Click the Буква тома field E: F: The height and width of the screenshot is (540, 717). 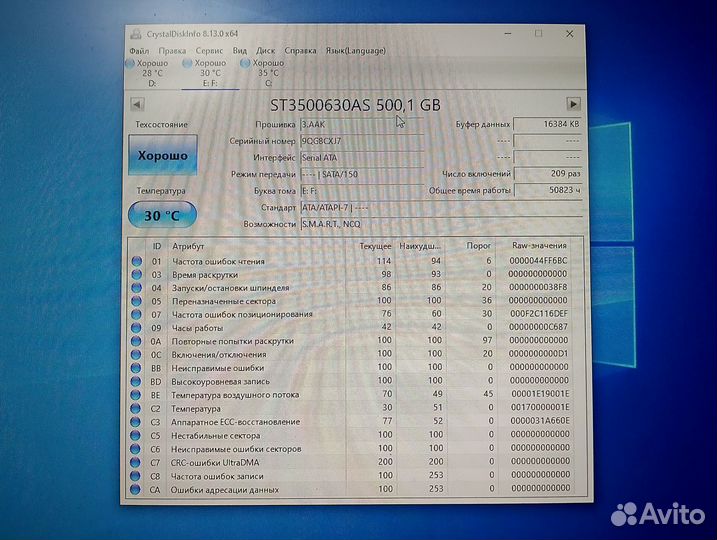362,191
